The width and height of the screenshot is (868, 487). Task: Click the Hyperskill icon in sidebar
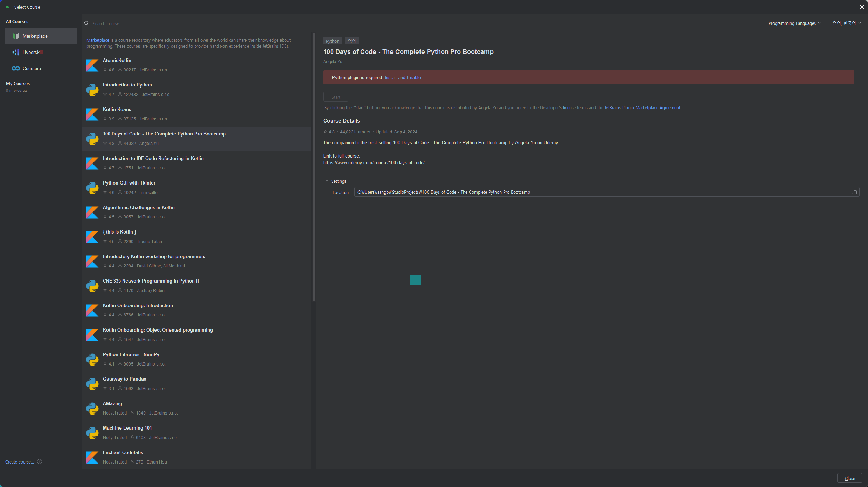pos(16,52)
